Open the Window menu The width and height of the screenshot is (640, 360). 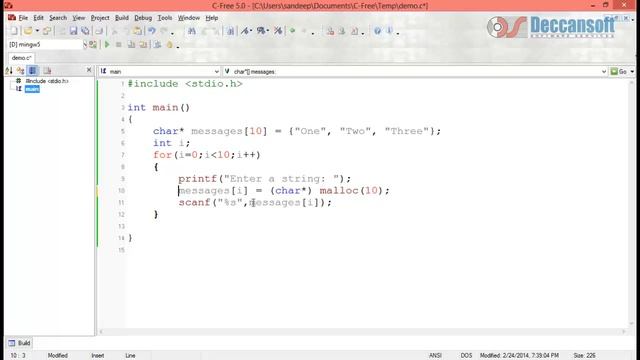189,18
